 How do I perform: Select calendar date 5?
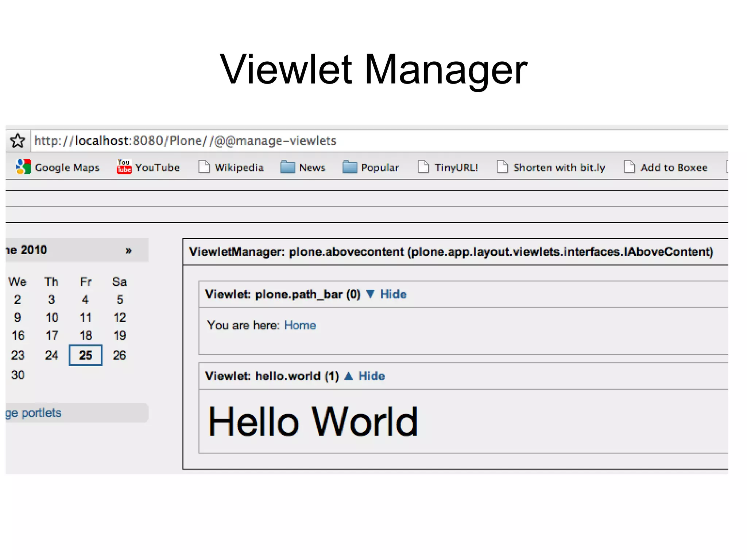click(x=120, y=300)
